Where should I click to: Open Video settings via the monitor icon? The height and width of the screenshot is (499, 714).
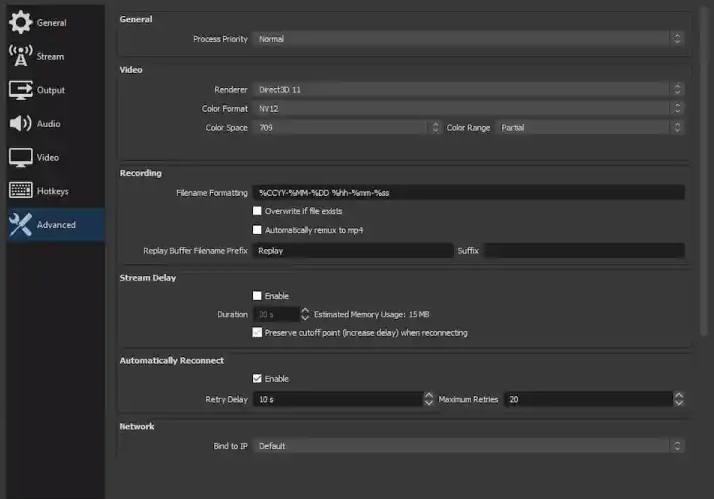click(20, 158)
